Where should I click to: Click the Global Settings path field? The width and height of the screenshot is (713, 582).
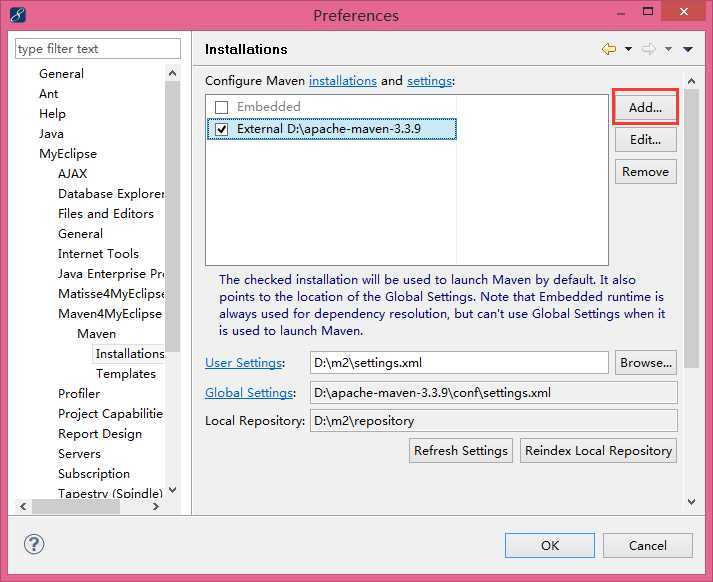pos(494,392)
